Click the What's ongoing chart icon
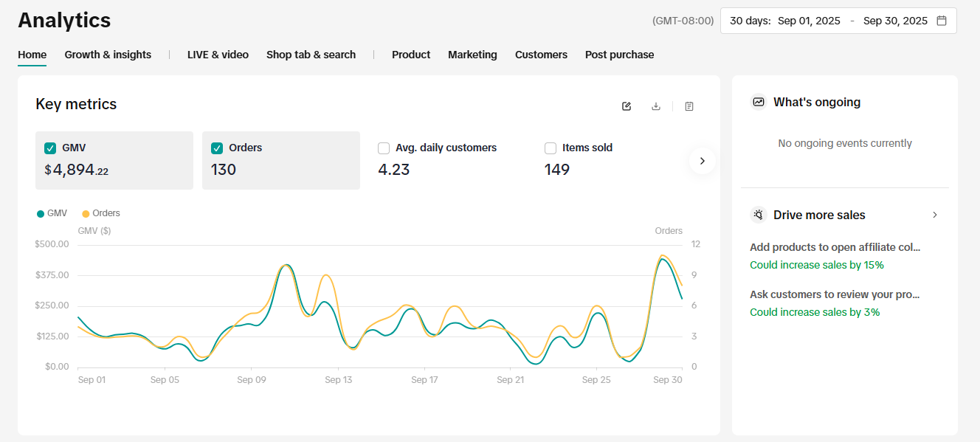 tap(758, 102)
